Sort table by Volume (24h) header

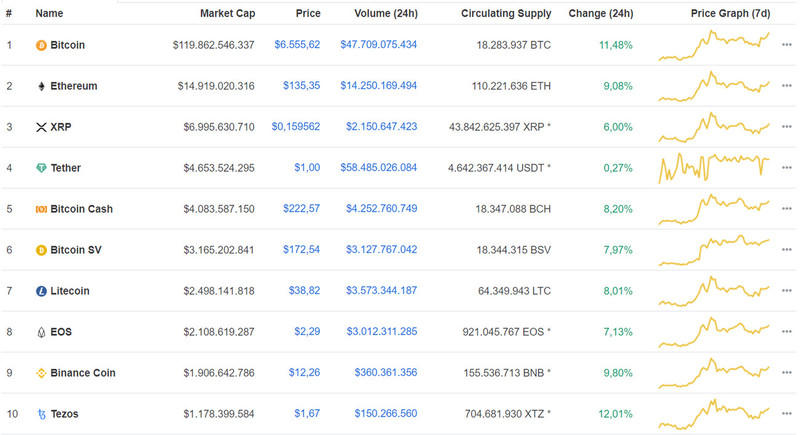point(386,13)
